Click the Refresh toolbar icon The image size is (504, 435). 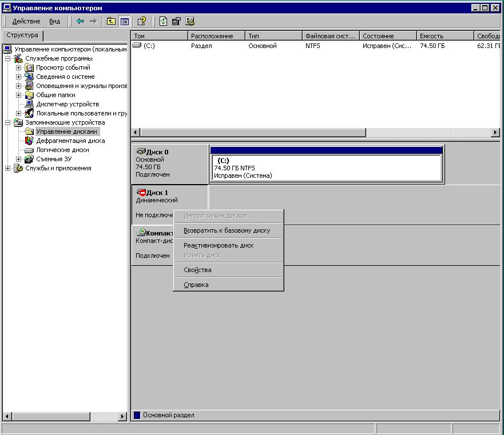(x=164, y=21)
